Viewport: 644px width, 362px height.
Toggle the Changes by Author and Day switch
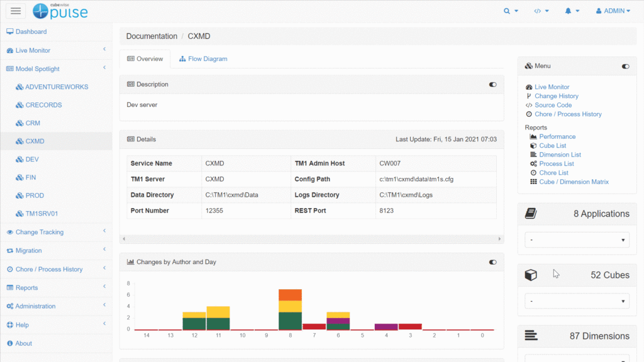pyautogui.click(x=492, y=262)
